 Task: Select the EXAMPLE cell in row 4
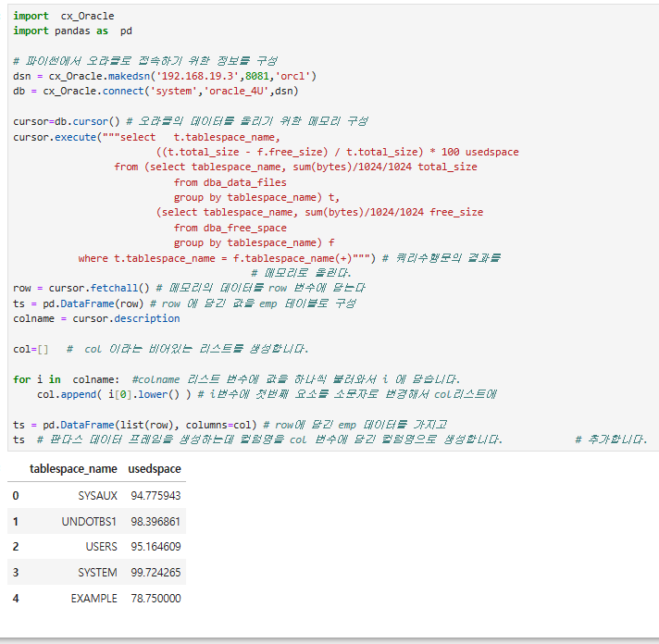[x=94, y=599]
